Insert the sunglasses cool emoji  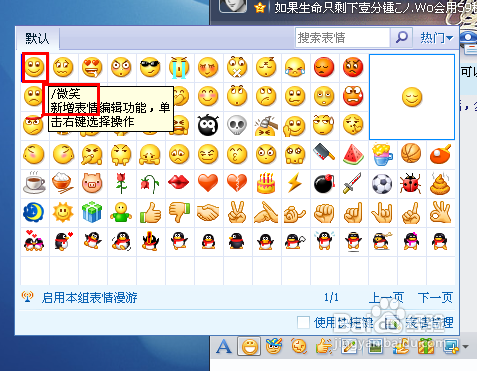click(x=150, y=67)
